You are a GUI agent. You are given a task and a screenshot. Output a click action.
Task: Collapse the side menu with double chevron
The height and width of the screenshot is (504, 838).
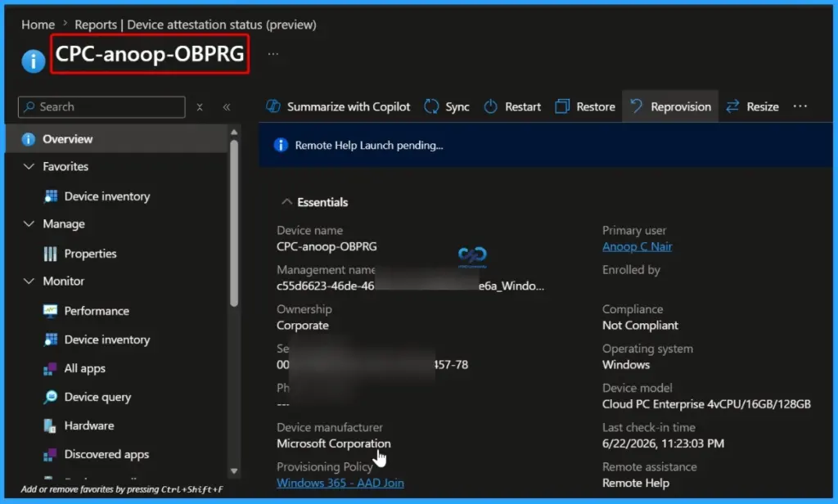pyautogui.click(x=227, y=107)
